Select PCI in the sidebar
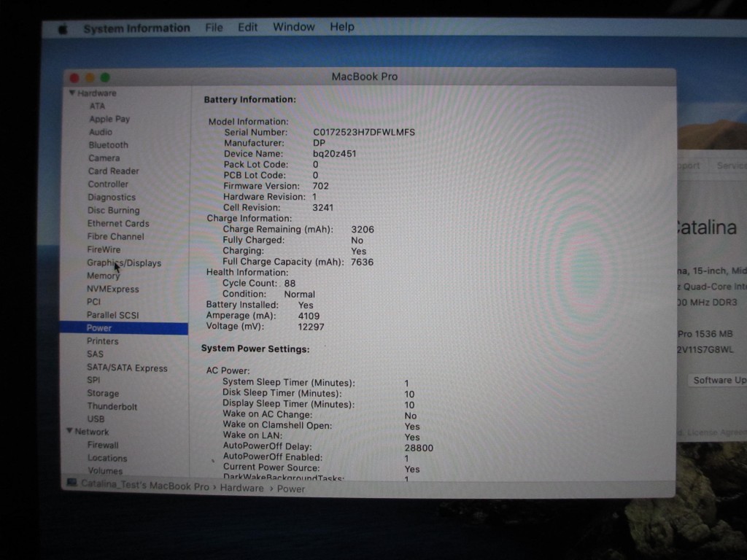 pos(94,302)
